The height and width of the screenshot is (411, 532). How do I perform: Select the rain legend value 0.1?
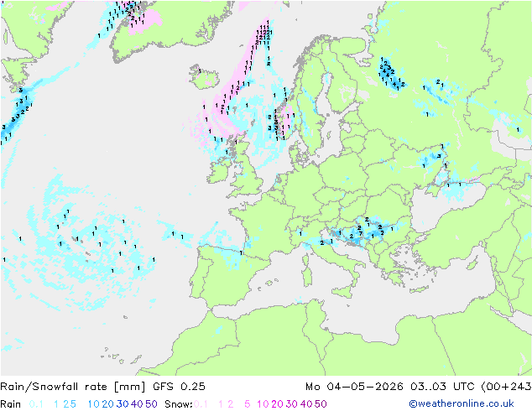pos(36,404)
